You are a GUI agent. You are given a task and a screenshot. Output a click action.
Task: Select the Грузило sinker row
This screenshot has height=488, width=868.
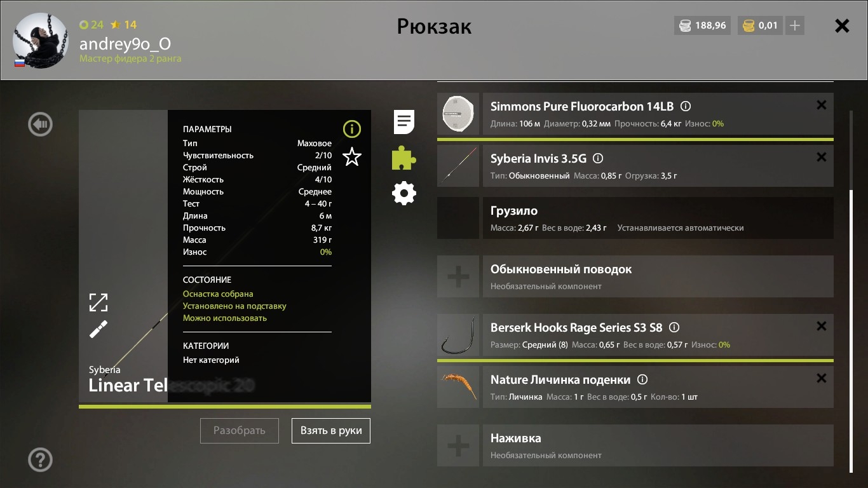coord(635,218)
